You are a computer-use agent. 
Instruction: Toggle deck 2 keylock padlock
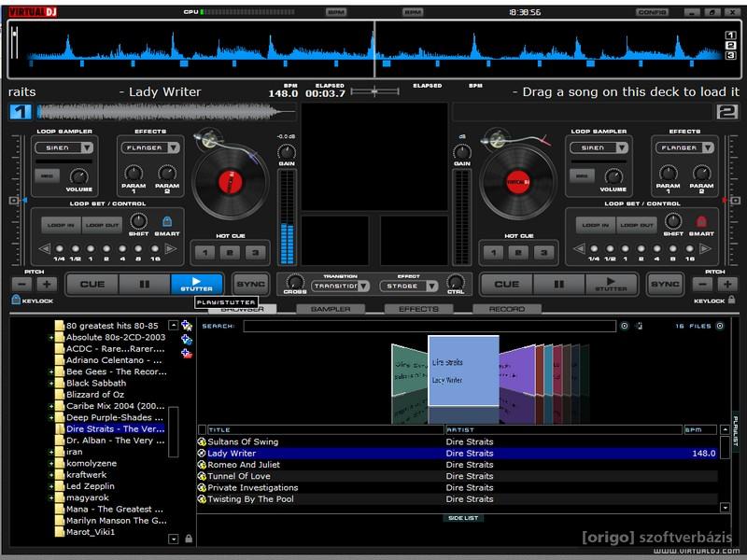click(x=732, y=300)
